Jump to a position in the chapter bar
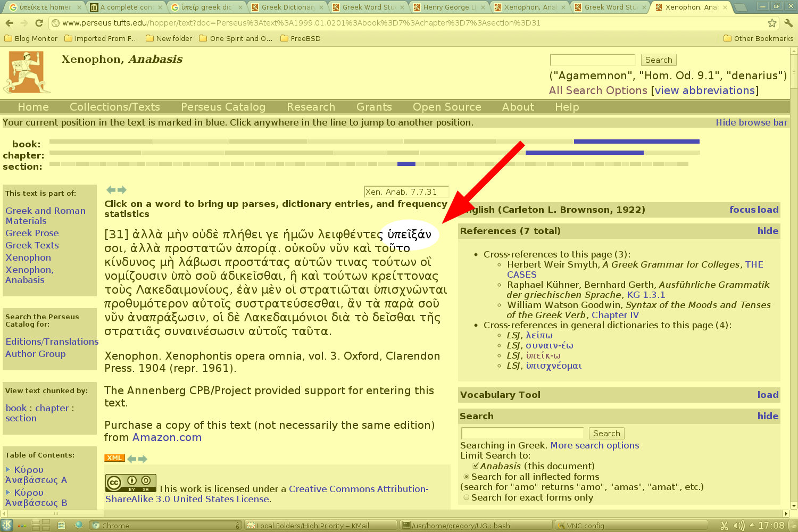Viewport: 798px width, 532px height. click(375, 153)
